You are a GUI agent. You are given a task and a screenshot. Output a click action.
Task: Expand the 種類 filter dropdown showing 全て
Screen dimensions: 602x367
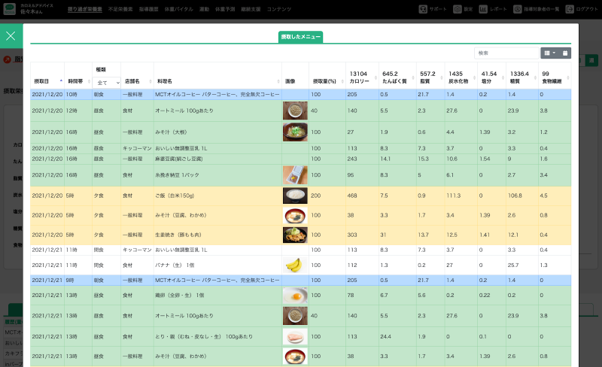tap(107, 83)
